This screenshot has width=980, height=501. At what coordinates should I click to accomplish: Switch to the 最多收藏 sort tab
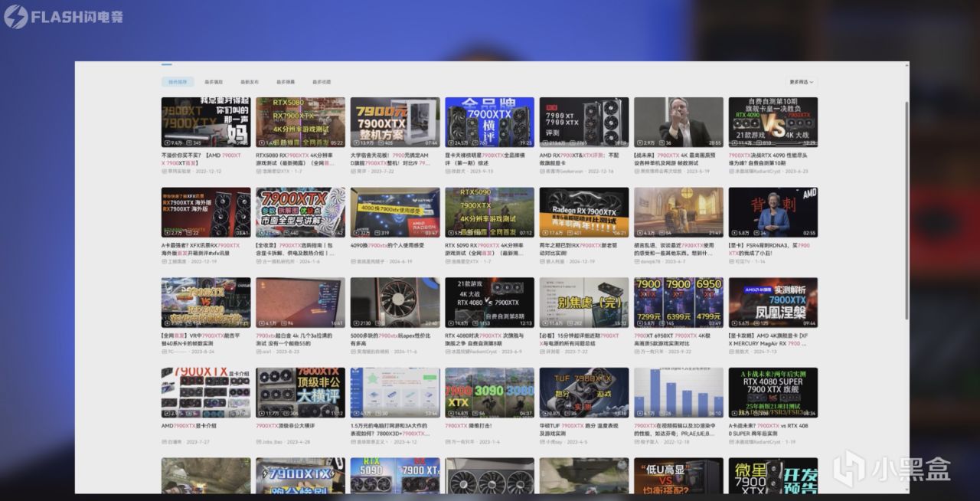pyautogui.click(x=322, y=81)
